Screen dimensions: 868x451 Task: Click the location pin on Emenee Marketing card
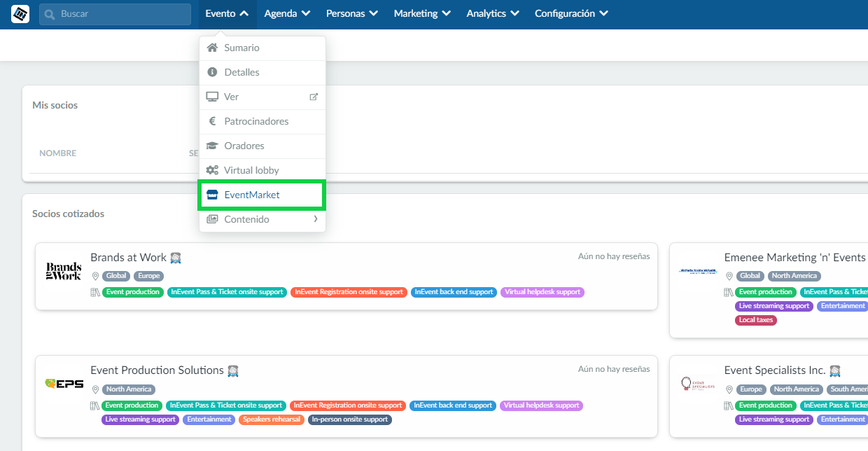pos(729,276)
